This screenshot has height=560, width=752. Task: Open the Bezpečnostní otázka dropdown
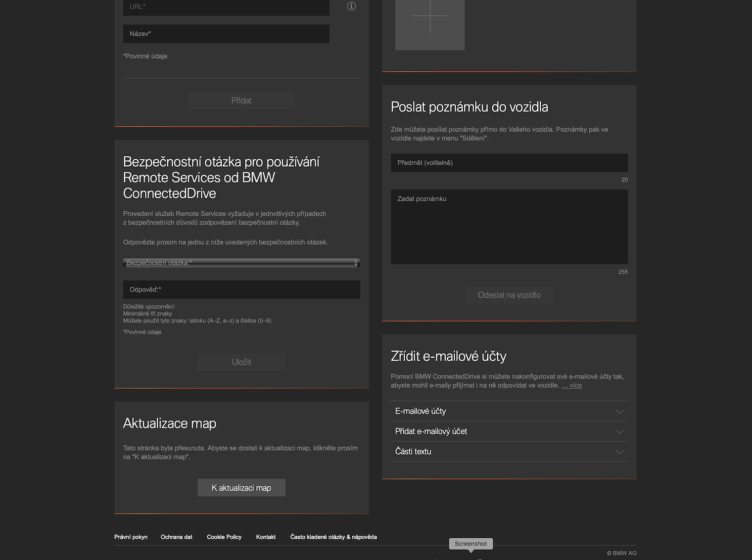coord(241,263)
